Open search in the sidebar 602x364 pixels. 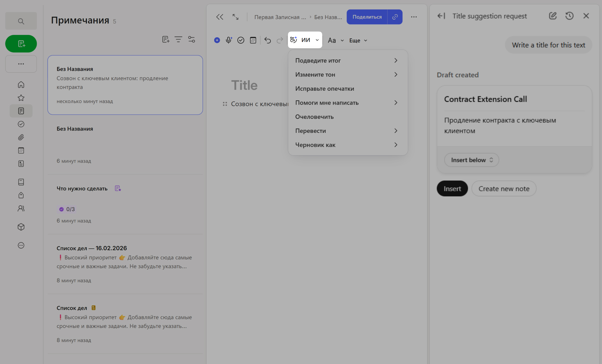point(21,21)
